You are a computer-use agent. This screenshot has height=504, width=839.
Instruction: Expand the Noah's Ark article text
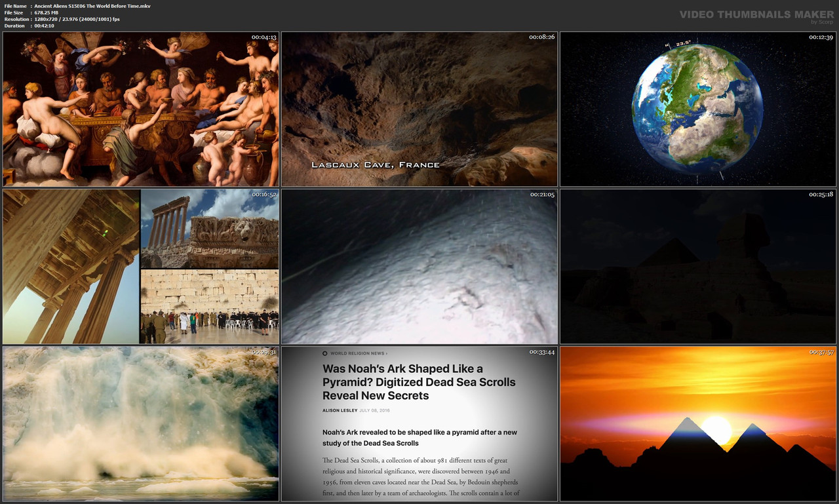(419, 475)
